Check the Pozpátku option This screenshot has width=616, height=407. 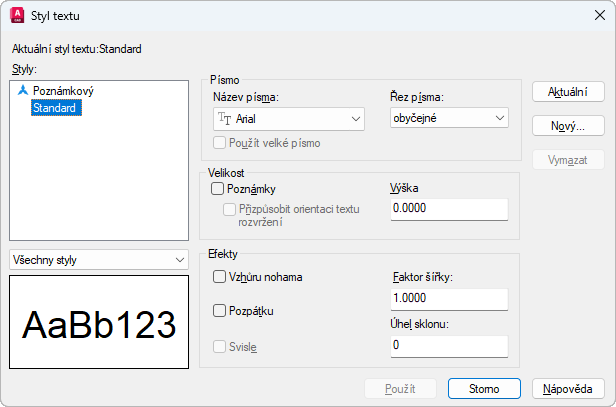tap(220, 311)
